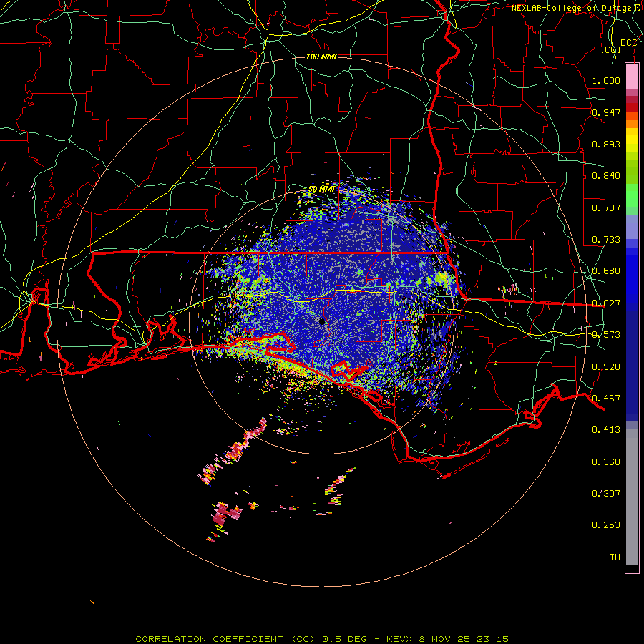Click the 0.733 scale value
Viewport: 644px width, 644px height.
(x=606, y=240)
